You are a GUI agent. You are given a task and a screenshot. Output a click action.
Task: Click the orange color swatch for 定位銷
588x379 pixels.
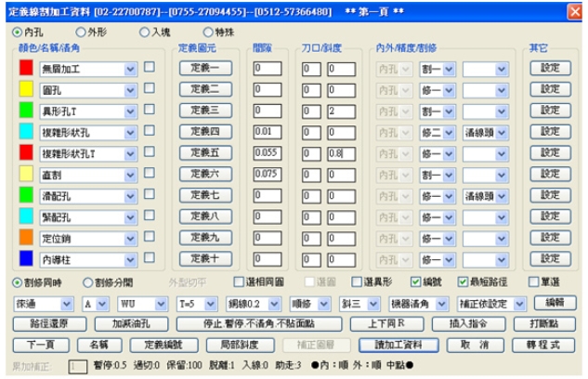tap(26, 237)
